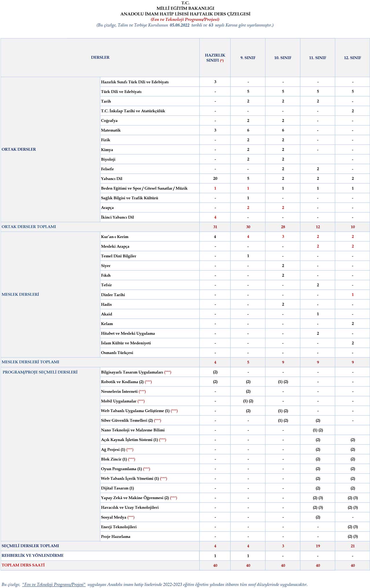Select the ORTAK DERSLER category label
Image resolution: width=370 pixels, height=588 pixels.
(19, 149)
